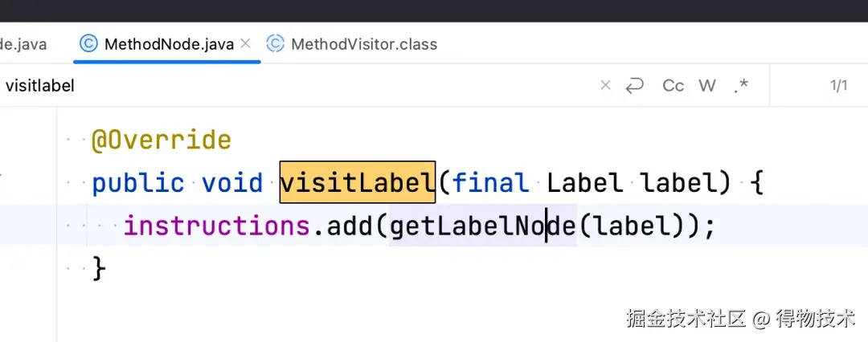The height and width of the screenshot is (342, 868).
Task: Close the MethodNode.java tab
Action: point(246,43)
